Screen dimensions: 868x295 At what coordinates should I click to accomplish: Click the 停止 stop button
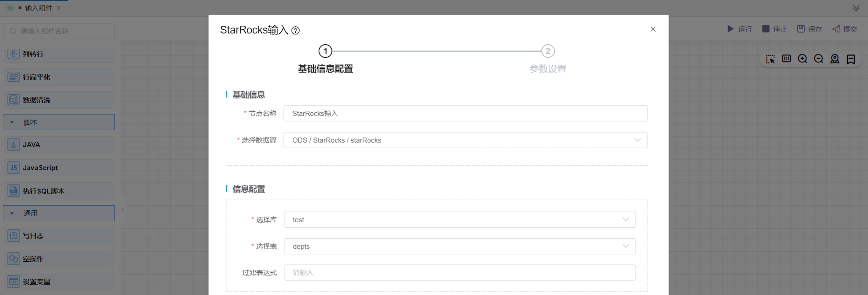pyautogui.click(x=774, y=29)
